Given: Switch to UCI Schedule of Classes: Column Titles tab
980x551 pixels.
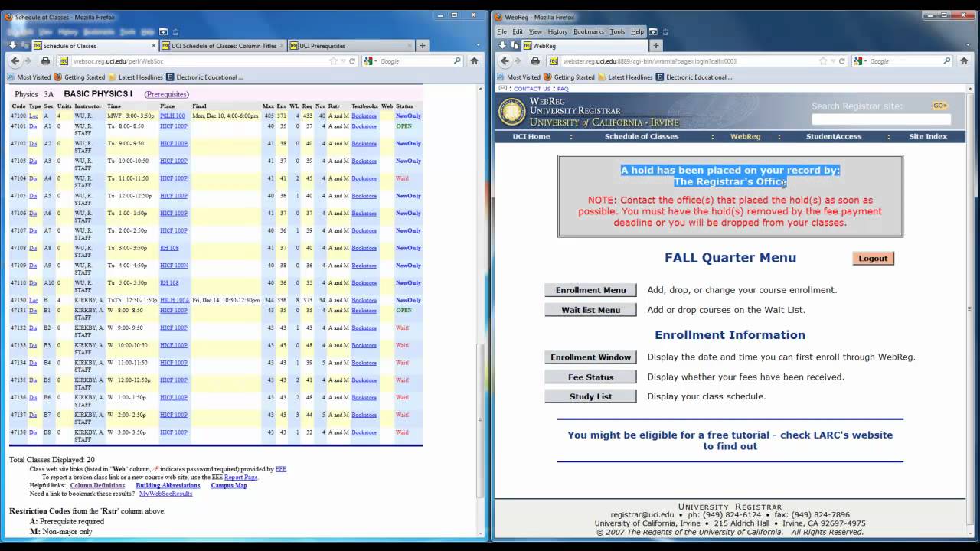Looking at the screenshot, I should [222, 46].
